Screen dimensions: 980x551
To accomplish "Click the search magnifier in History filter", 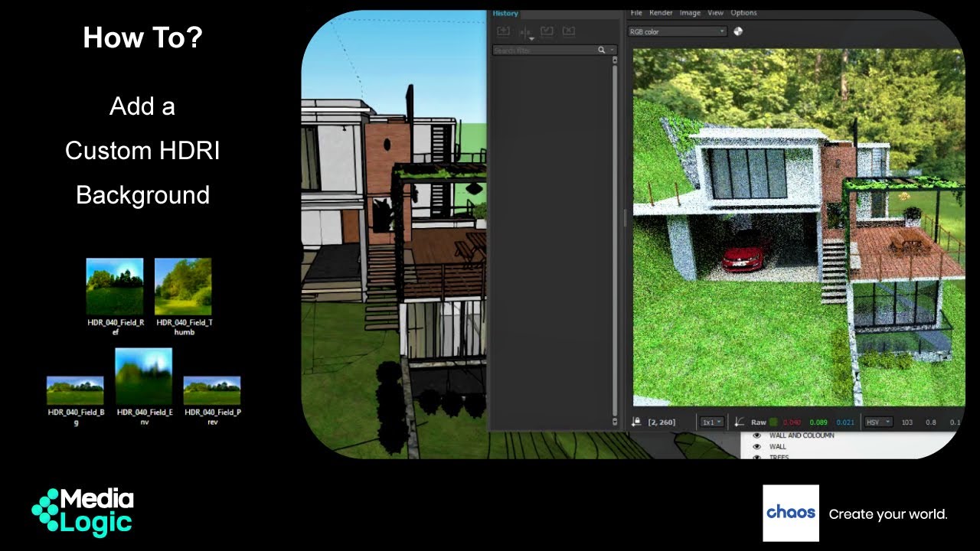I will (x=602, y=50).
